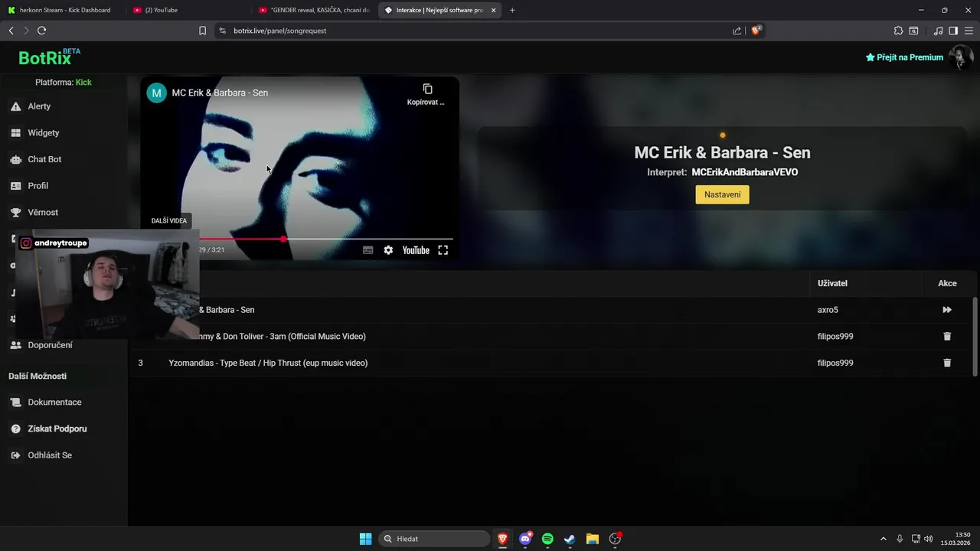Share this page from the address bar

pyautogui.click(x=737, y=31)
